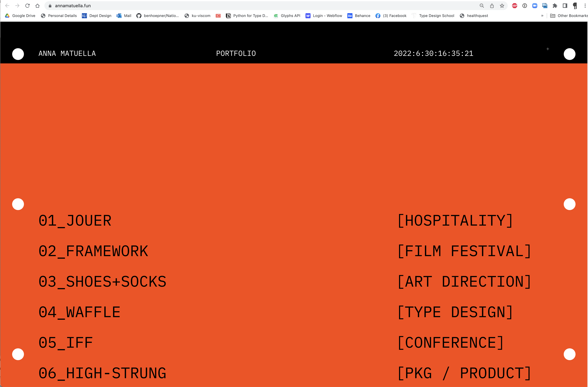Click the zoom magnifier icon in the address bar
The width and height of the screenshot is (588, 387).
(482, 6)
